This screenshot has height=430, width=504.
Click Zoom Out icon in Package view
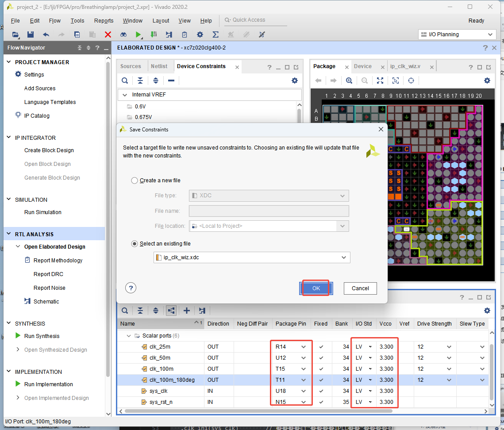(365, 81)
